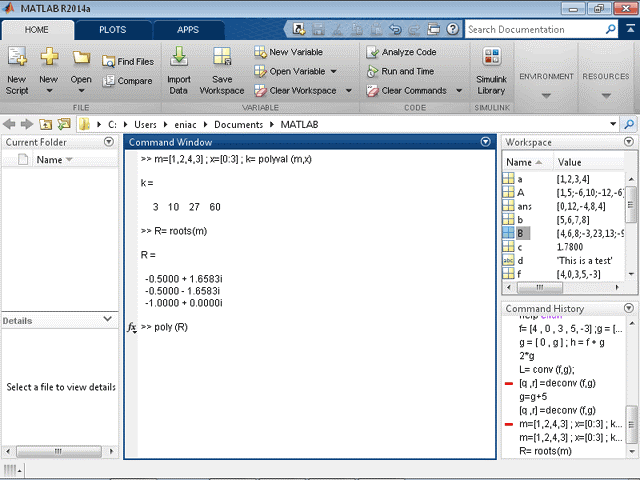Viewport: 640px width, 480px height.
Task: Click the Documents segment in the path
Action: point(239,124)
